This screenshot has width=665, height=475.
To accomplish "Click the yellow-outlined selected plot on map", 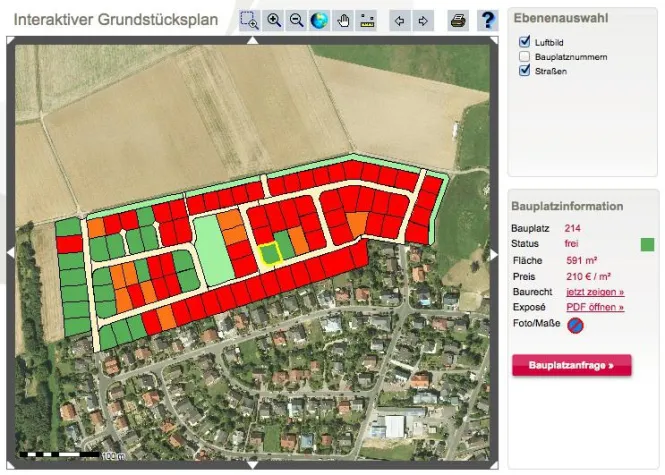I will (x=267, y=255).
